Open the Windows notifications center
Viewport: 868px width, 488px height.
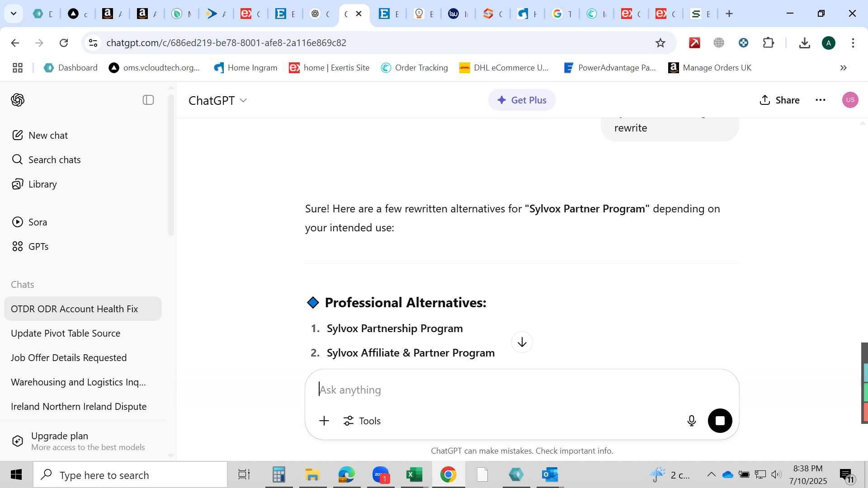(846, 475)
